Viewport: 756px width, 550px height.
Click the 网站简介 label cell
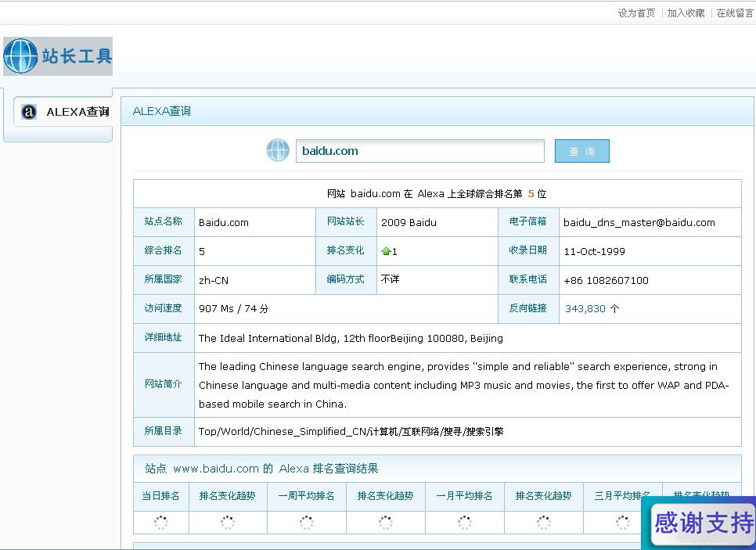tap(164, 383)
